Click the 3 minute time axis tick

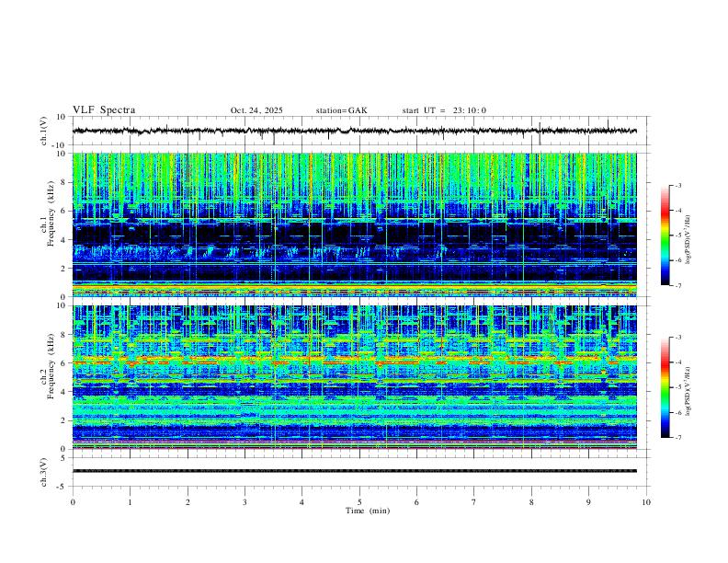click(x=245, y=502)
